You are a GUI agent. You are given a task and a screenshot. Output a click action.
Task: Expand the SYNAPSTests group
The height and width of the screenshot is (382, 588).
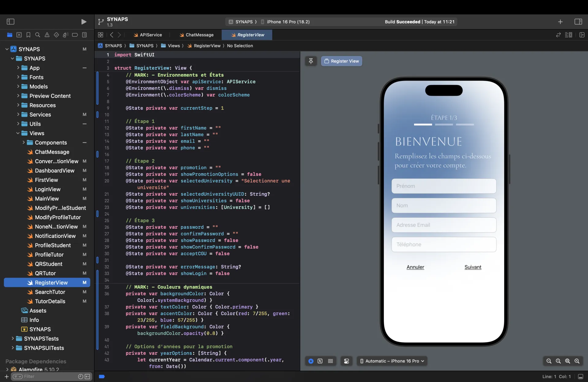pyautogui.click(x=13, y=338)
